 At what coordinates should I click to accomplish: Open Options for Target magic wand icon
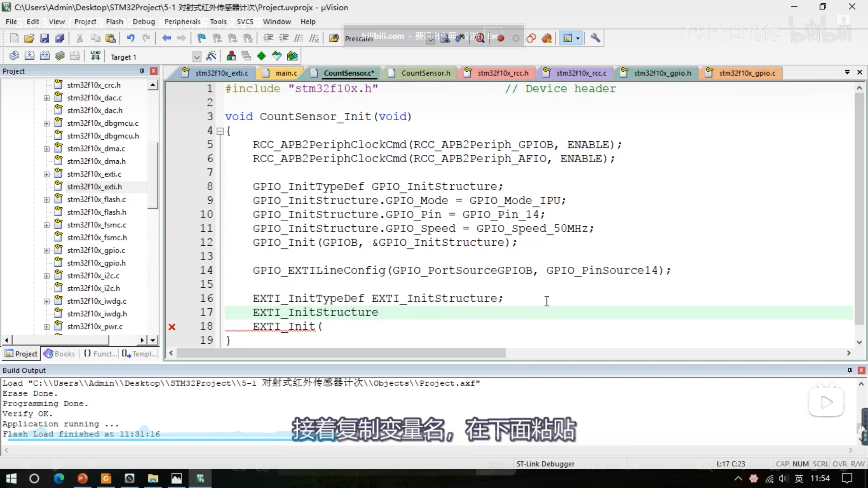click(211, 56)
